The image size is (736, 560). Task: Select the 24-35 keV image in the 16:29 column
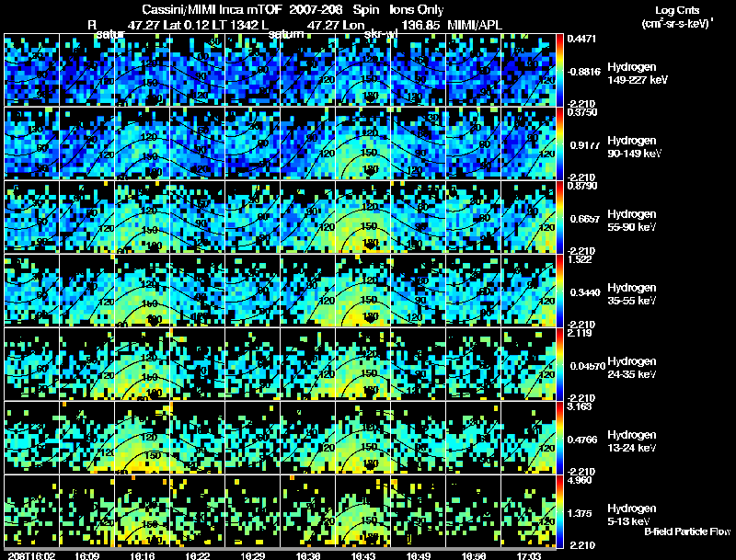pyautogui.click(x=252, y=364)
